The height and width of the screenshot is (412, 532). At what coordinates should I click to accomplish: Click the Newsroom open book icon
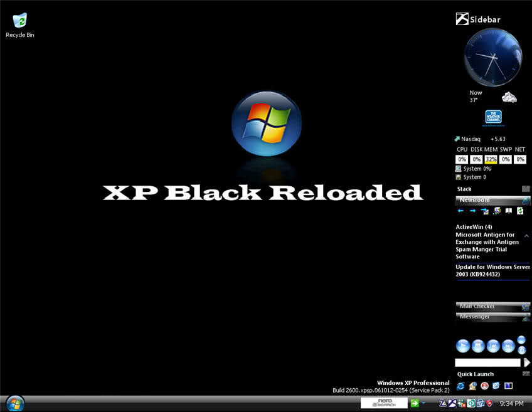[508, 211]
